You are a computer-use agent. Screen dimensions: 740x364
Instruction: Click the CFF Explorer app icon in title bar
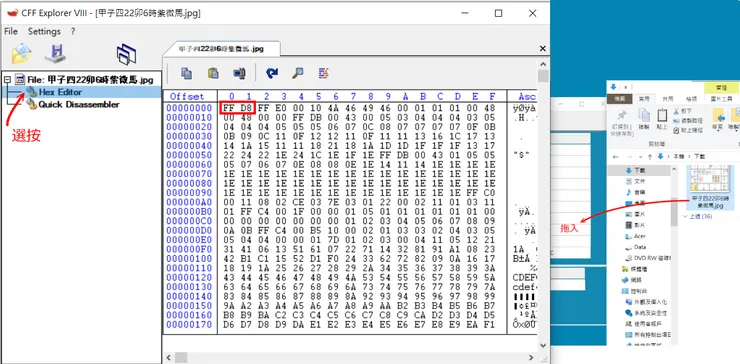(13, 13)
